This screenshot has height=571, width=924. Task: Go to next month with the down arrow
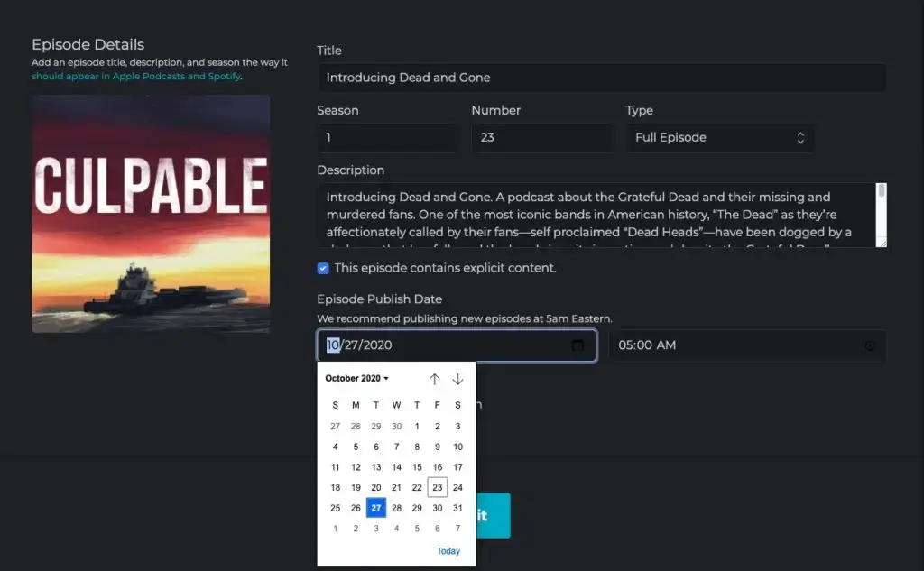(x=457, y=379)
